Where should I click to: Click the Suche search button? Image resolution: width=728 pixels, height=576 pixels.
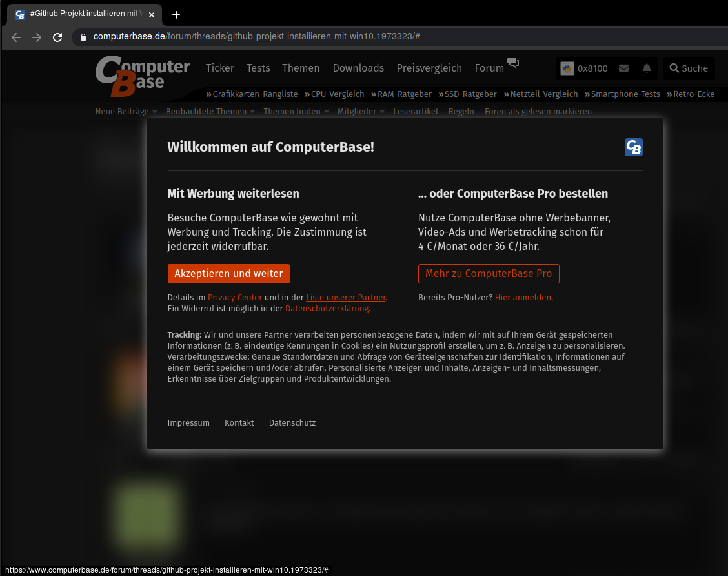(689, 68)
